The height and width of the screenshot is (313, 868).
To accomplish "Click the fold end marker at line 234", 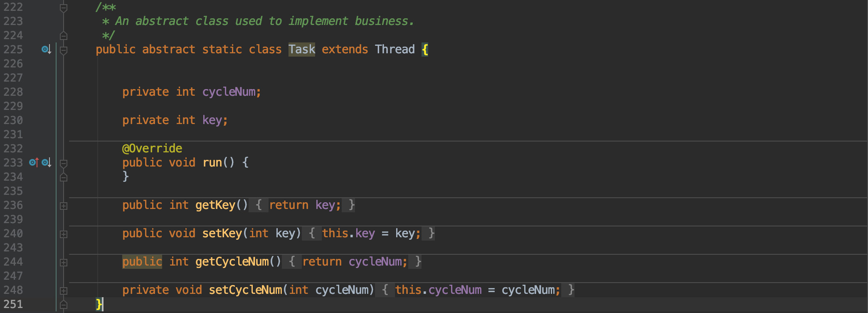I will (64, 177).
